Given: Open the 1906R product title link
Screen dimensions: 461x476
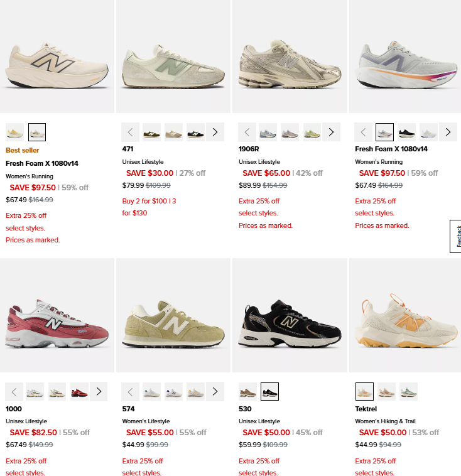Looking at the screenshot, I should pyautogui.click(x=249, y=149).
